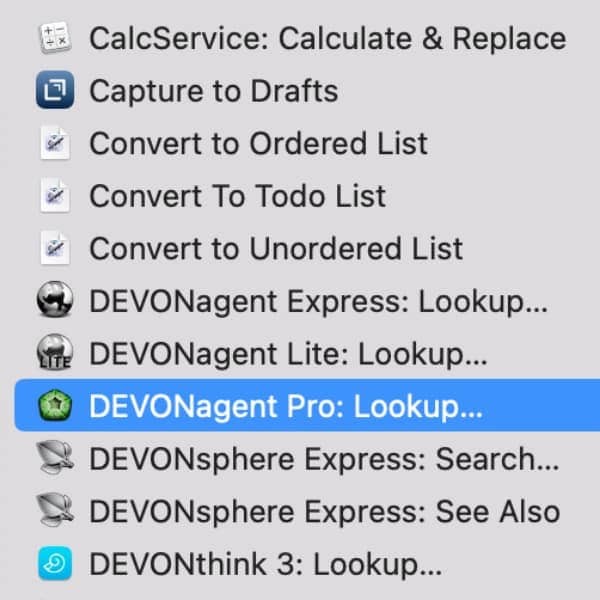
Task: Click the blue DEVONthink 3 icon
Action: tap(54, 566)
